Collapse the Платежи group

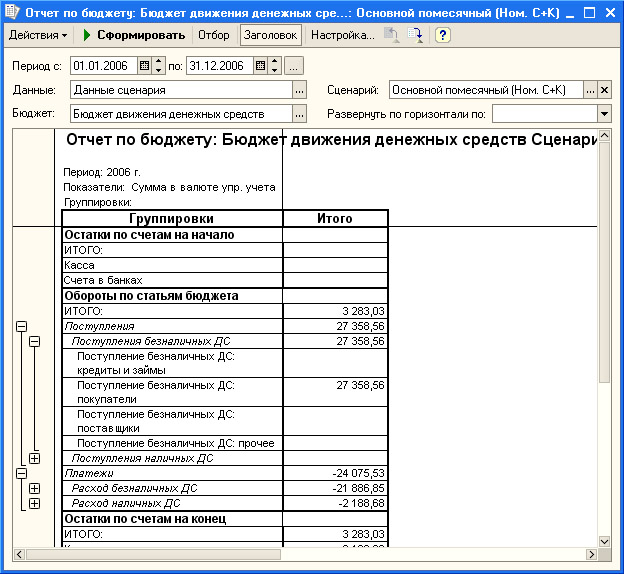click(x=21, y=473)
